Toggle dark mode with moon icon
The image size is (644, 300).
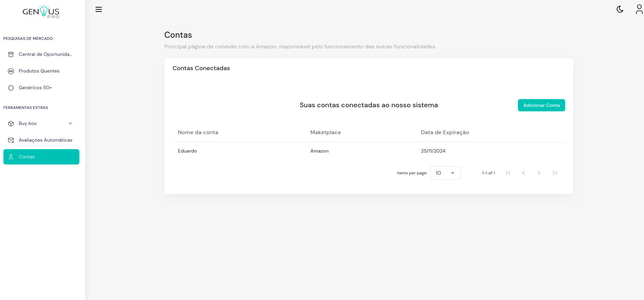pos(620,10)
